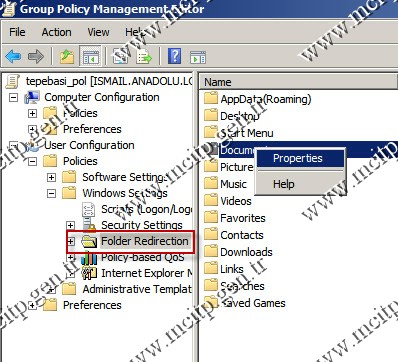Click the Software Settings folder icon
This screenshot has width=398, height=362.
(x=69, y=177)
